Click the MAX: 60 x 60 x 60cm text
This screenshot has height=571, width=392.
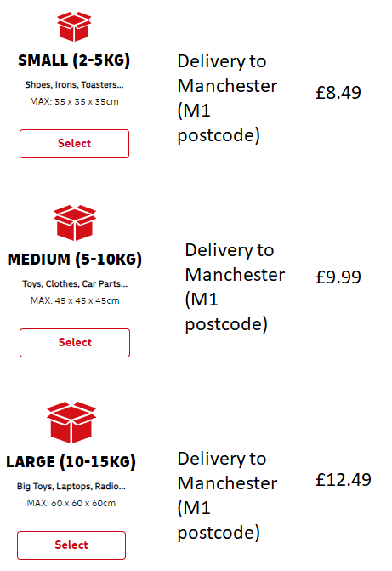click(x=71, y=503)
